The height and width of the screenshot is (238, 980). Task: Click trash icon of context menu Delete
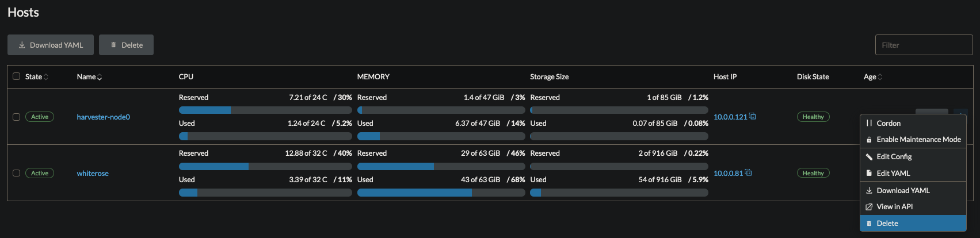coord(869,224)
